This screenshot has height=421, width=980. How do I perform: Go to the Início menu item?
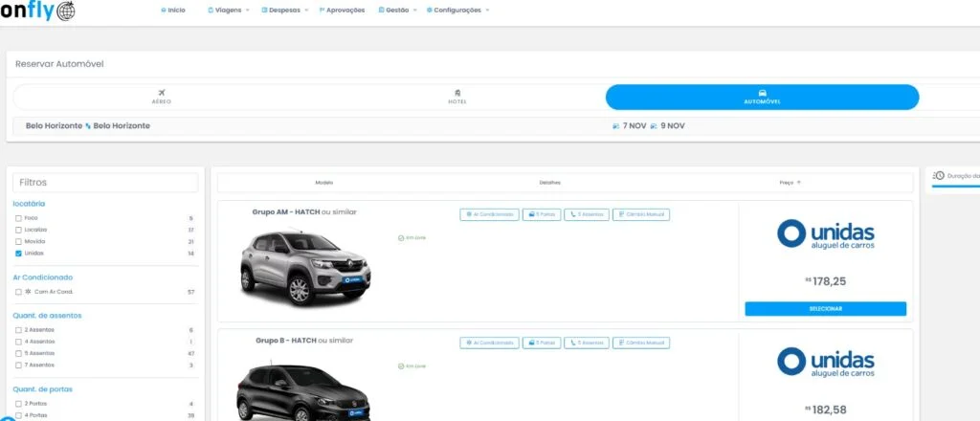[x=173, y=10]
